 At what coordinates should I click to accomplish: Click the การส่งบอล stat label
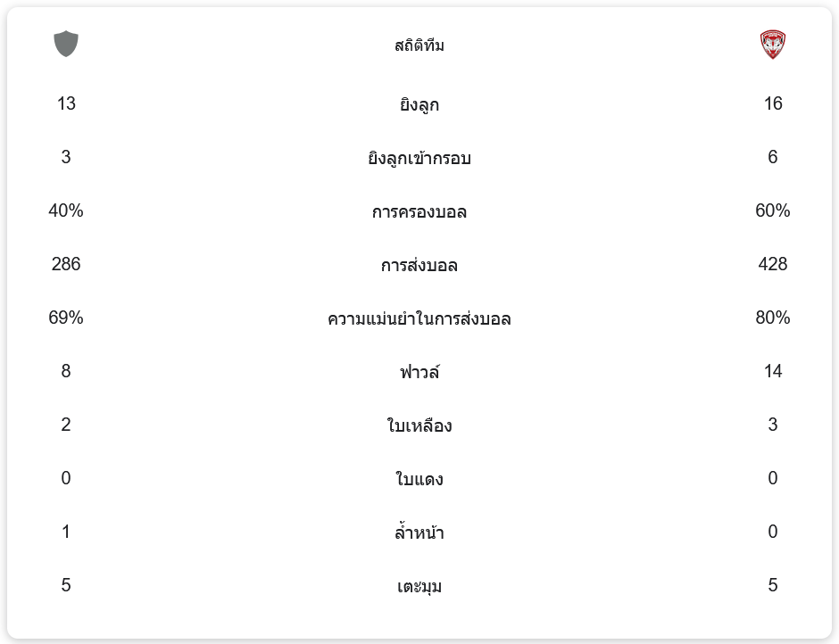(419, 266)
